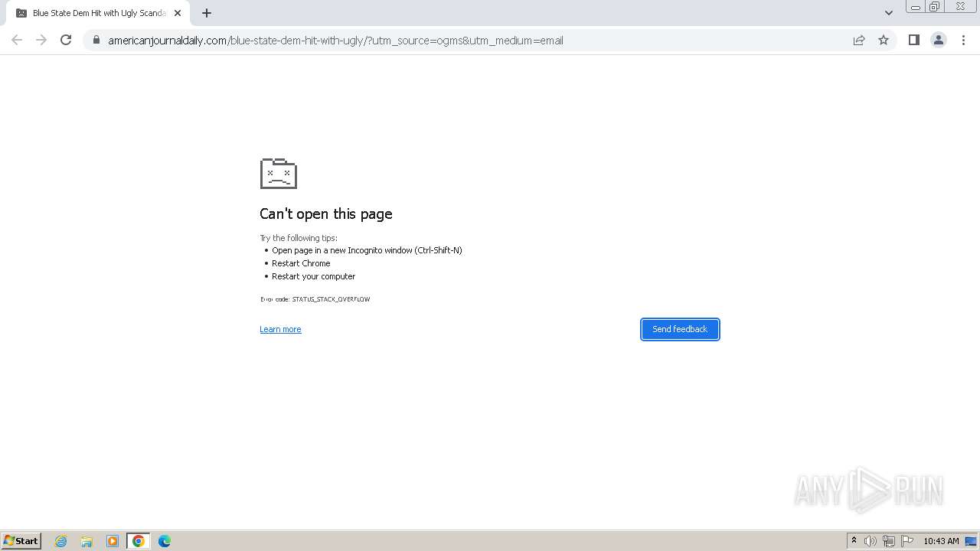
Task: Click the Restart your computer tip
Action: [313, 276]
